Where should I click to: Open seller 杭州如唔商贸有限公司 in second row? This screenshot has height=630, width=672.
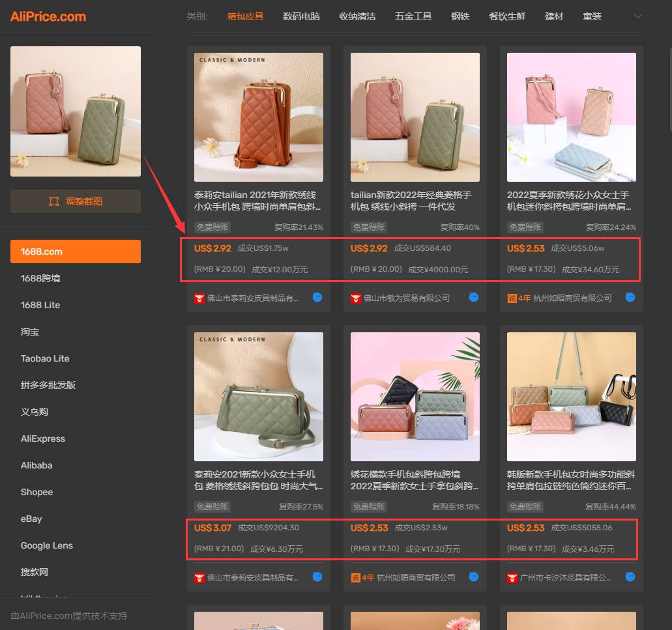point(416,577)
